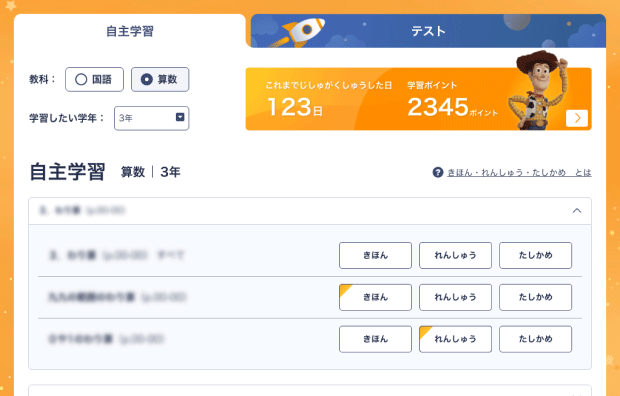Select the 算数 radio button

[160, 80]
